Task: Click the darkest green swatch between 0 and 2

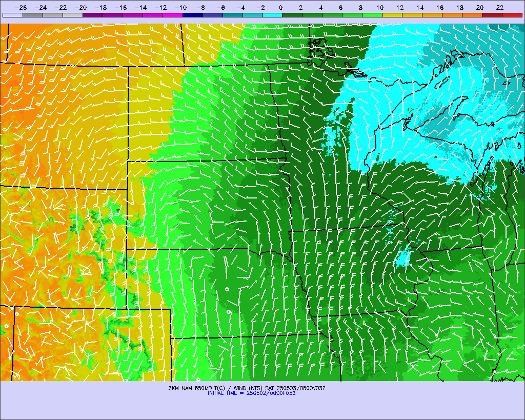Action: pos(293,15)
